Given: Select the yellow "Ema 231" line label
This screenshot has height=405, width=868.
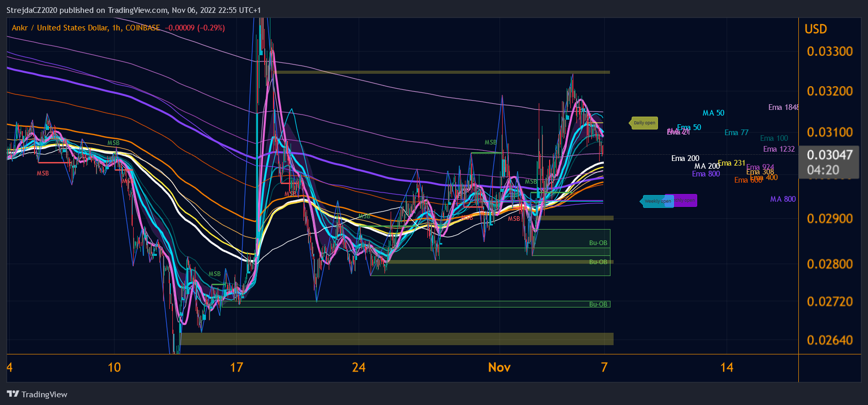Looking at the screenshot, I should tap(731, 163).
